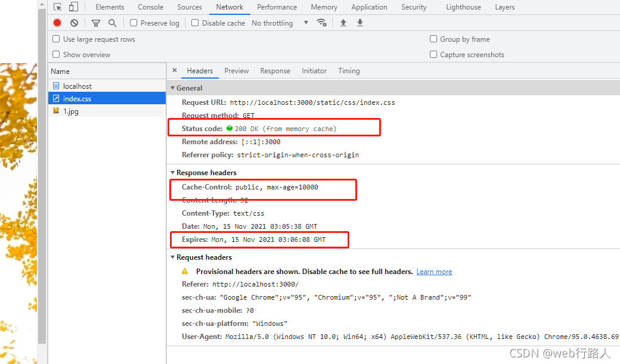Screen dimensions: 620x364
Task: Click the Learn more link
Action: click(x=434, y=271)
